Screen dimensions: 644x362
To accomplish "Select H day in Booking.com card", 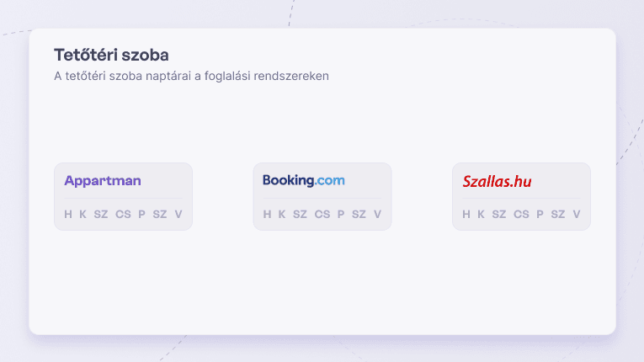I will (x=267, y=215).
